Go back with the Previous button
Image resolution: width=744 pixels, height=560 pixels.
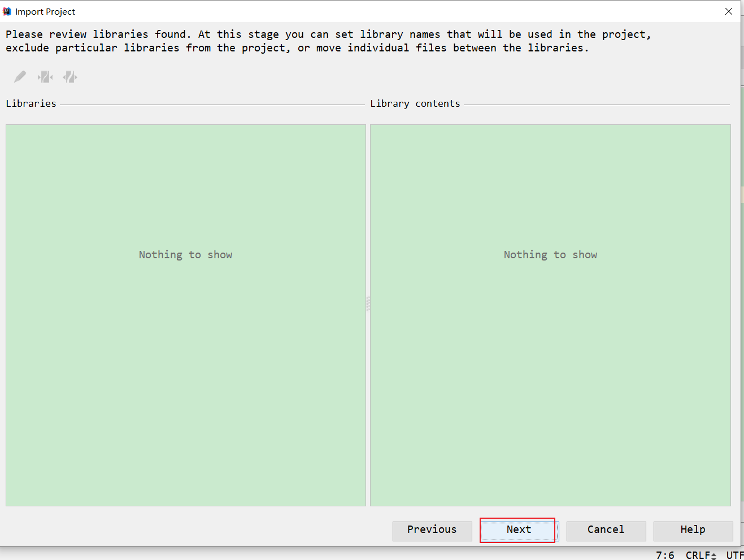click(x=432, y=531)
